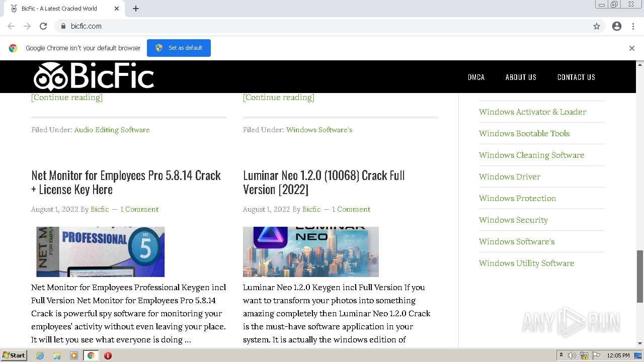644x362 pixels.
Task: Open Windows Utility Software category
Action: pos(526,263)
